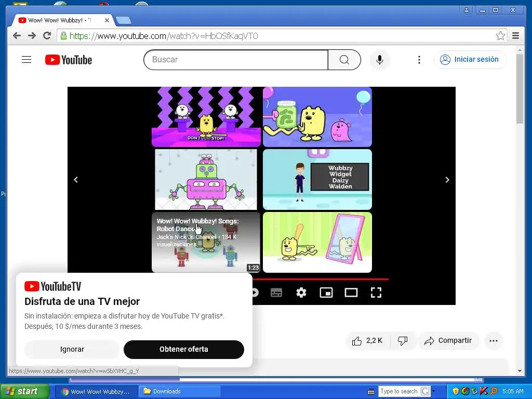532x399 pixels.
Task: Click the search magnifier button
Action: click(344, 60)
